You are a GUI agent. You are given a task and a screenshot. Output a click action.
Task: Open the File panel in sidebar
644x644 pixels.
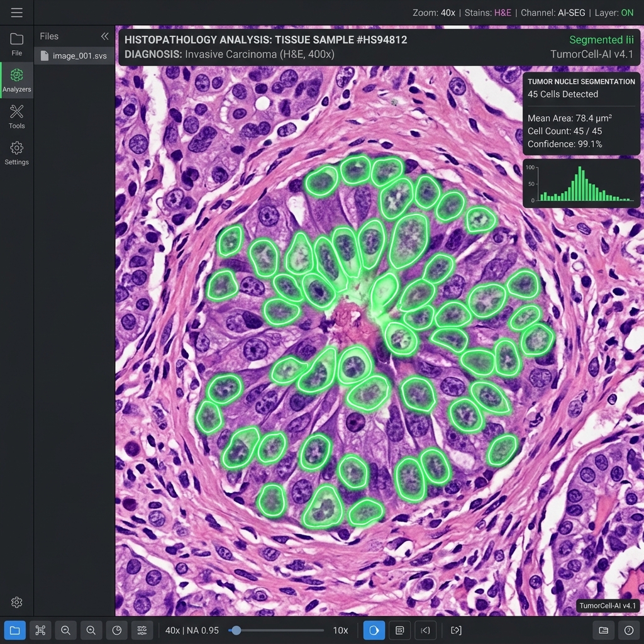point(16,45)
